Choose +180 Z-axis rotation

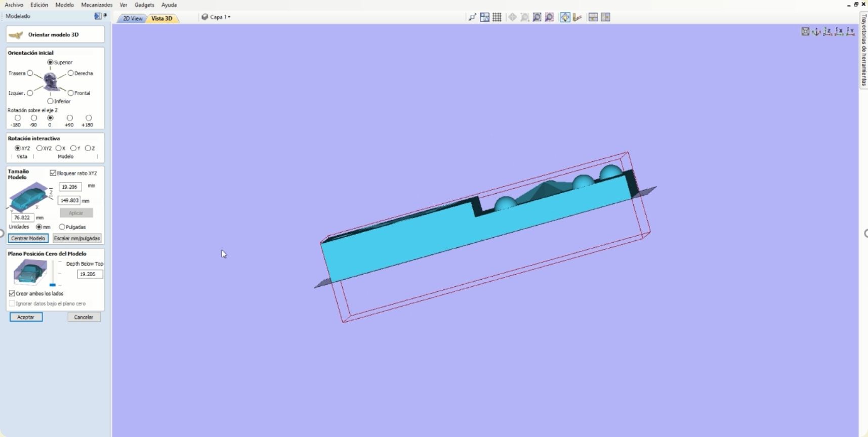pos(89,118)
